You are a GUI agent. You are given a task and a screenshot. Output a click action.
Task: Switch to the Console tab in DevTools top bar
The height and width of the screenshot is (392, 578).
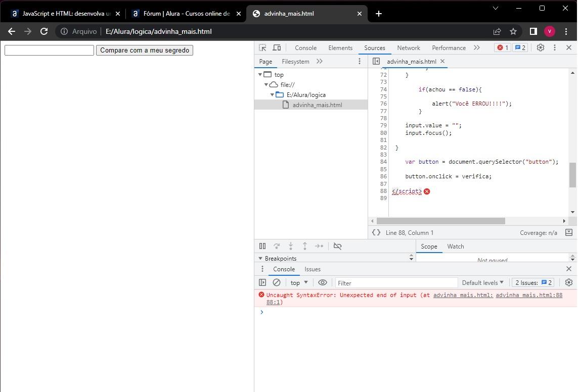pyautogui.click(x=305, y=48)
